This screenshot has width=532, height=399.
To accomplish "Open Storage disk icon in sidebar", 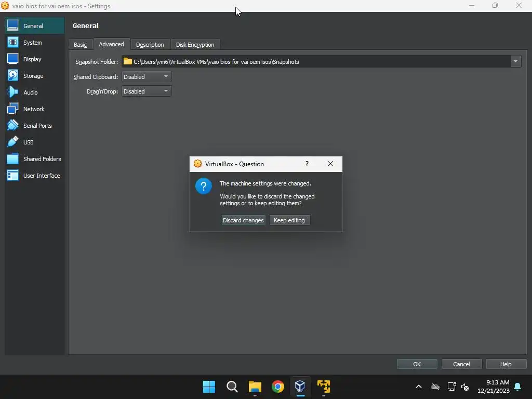I will [13, 76].
